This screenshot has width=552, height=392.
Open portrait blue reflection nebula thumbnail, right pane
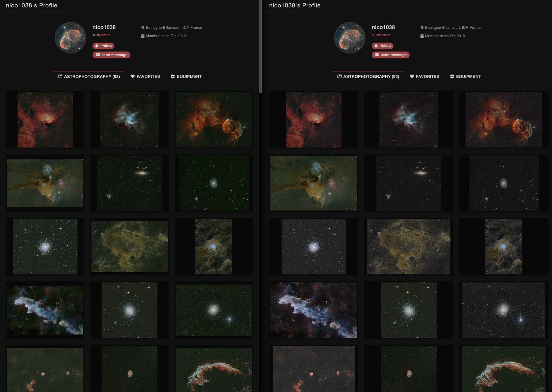[x=504, y=247]
